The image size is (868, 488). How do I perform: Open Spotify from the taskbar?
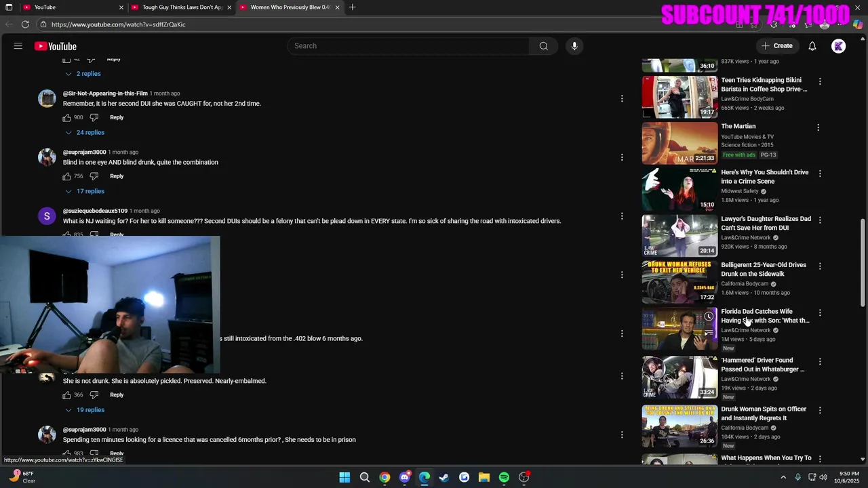[x=504, y=477]
